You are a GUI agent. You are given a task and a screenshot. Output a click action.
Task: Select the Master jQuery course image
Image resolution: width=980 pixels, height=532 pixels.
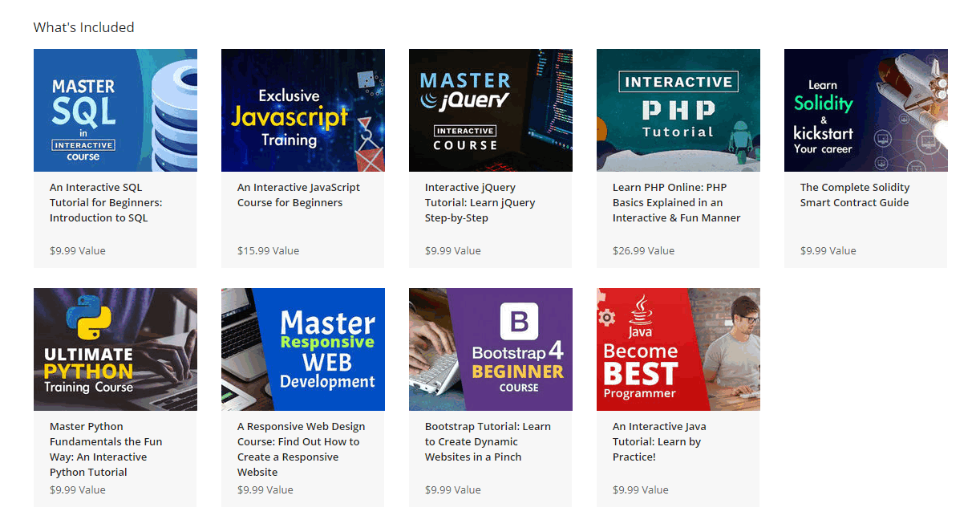click(490, 110)
